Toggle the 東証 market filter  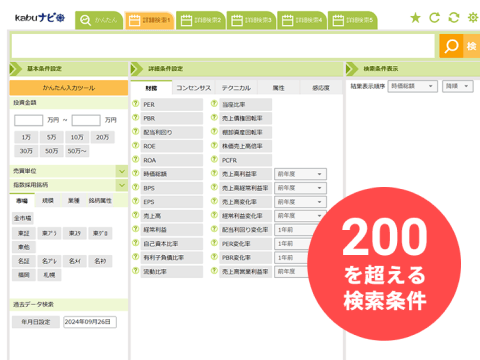(24, 233)
